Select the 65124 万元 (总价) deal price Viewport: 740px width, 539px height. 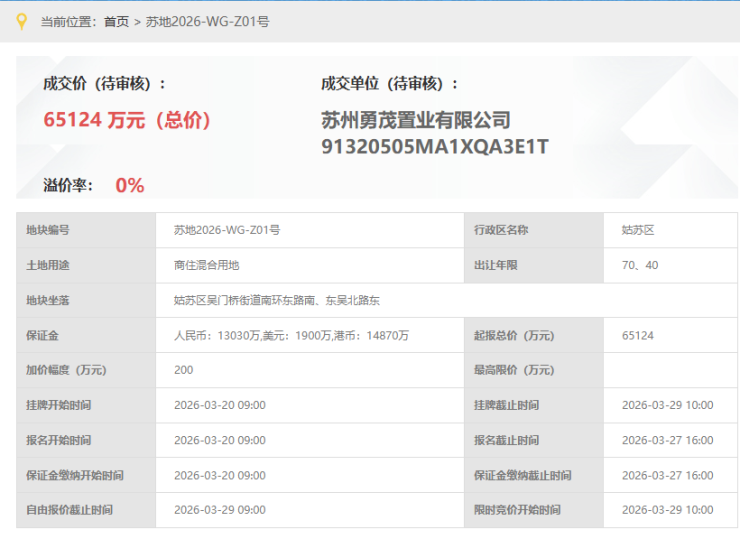[127, 120]
